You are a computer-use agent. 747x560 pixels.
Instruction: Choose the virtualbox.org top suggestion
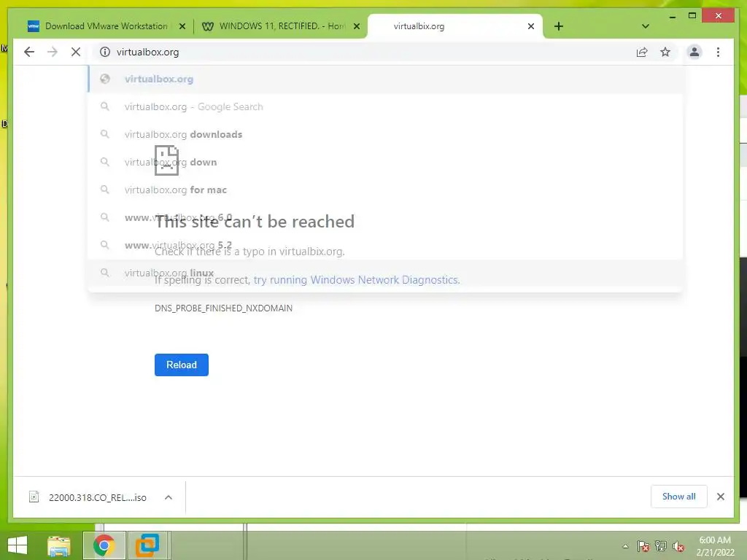pos(385,79)
